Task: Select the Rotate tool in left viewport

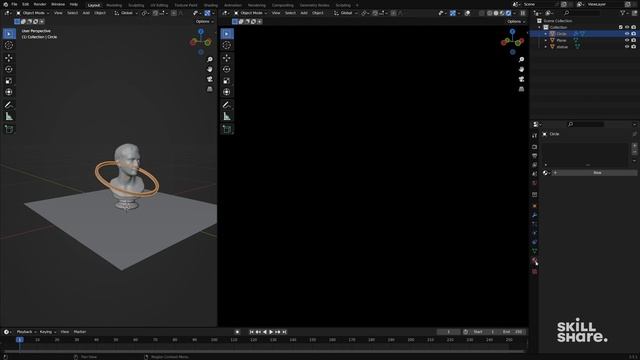Action: [x=9, y=69]
